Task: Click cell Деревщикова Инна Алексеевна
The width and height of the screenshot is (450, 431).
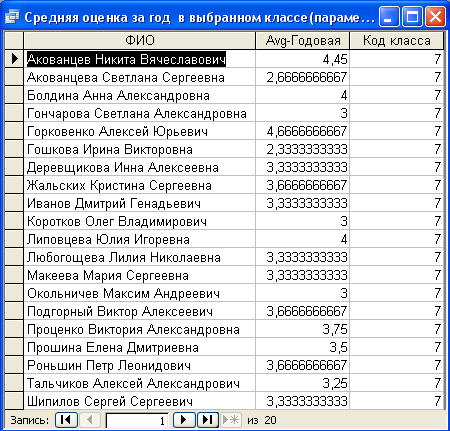Action: click(140, 167)
